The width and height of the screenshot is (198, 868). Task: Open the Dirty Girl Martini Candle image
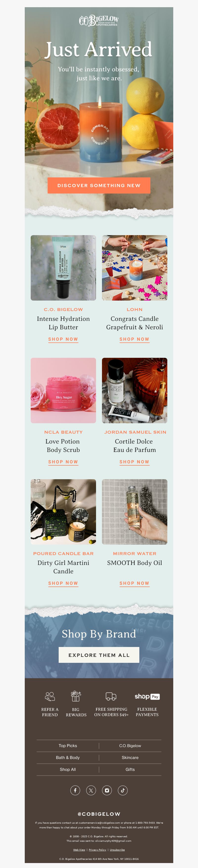tap(63, 511)
